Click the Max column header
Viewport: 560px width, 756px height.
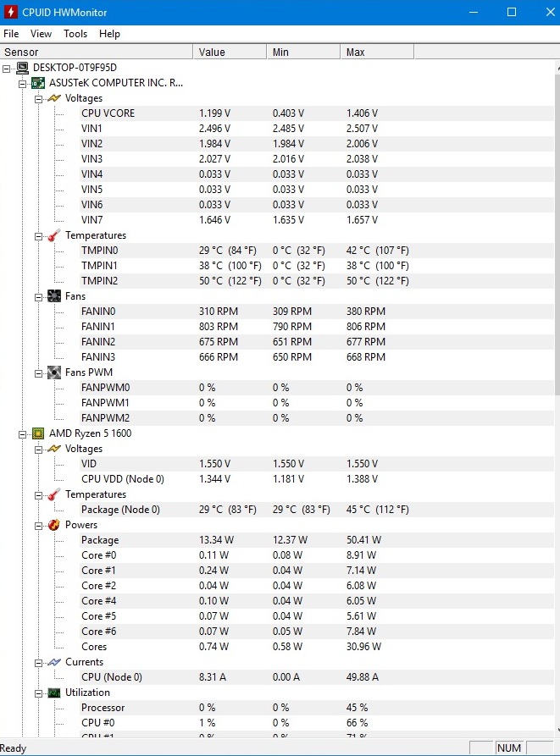coord(376,52)
